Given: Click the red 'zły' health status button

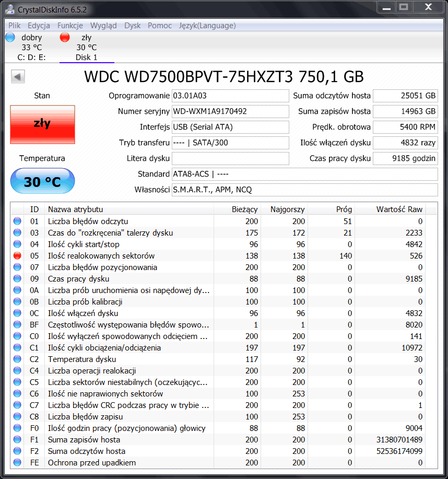Looking at the screenshot, I should pyautogui.click(x=42, y=124).
